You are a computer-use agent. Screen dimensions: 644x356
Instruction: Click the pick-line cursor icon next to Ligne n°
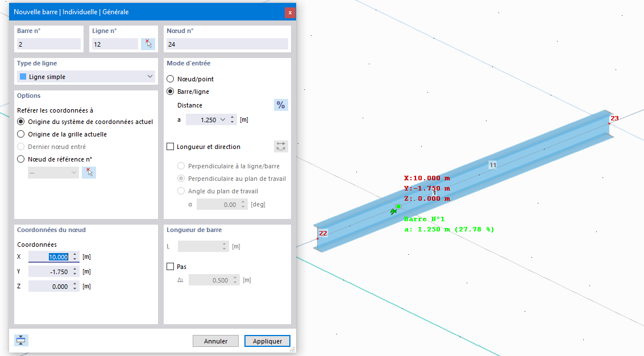(148, 44)
